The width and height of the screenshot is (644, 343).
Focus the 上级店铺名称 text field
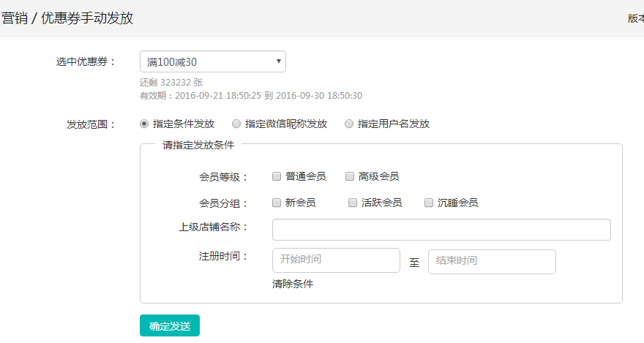441,230
